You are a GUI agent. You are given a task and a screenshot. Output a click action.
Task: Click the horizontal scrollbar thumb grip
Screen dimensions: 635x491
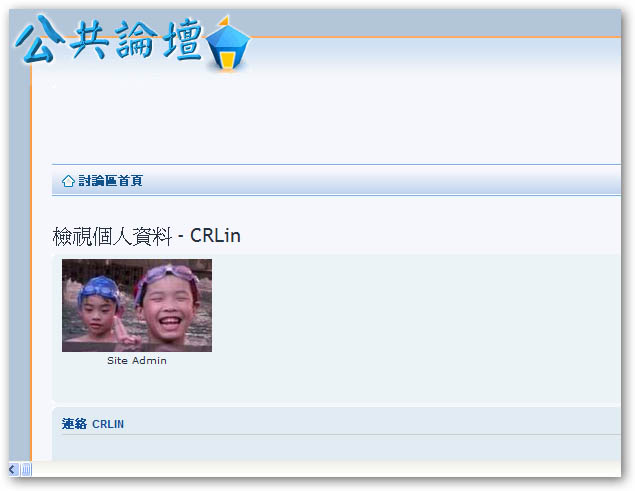click(x=26, y=470)
